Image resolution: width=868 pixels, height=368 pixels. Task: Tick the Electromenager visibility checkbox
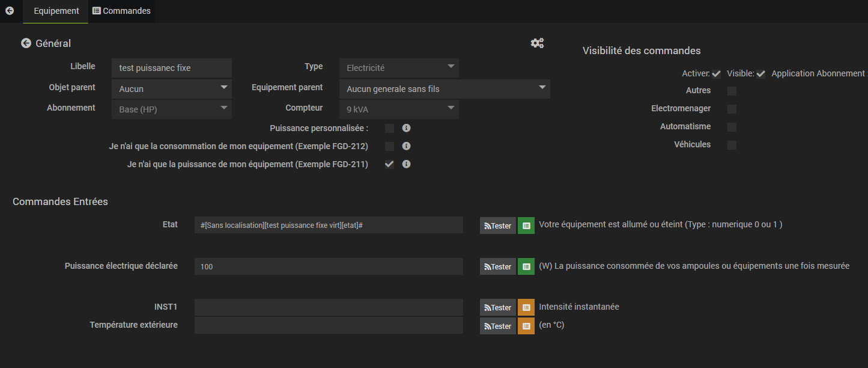[x=732, y=109]
